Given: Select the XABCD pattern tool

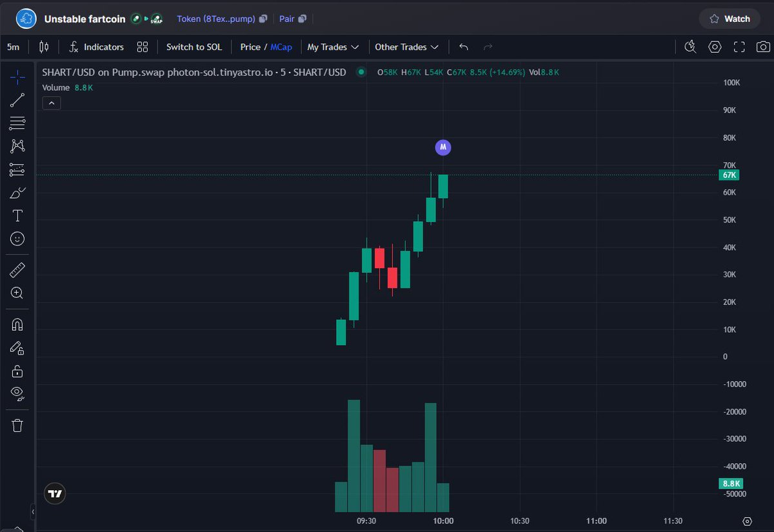Looking at the screenshot, I should pos(17,146).
